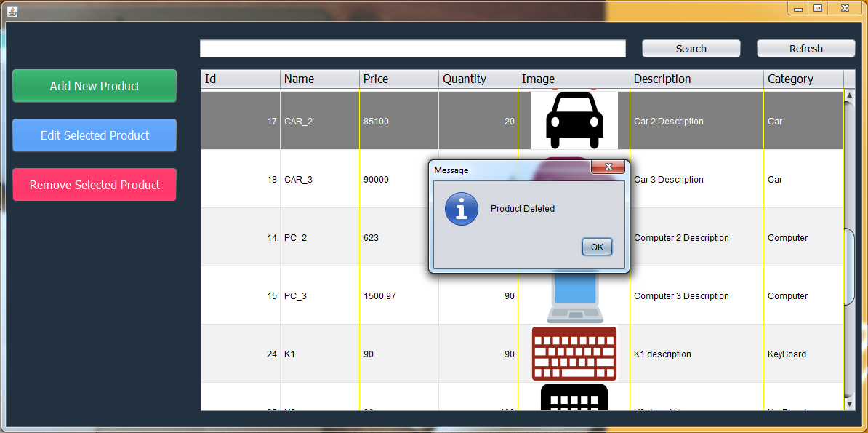Viewport: 868px width, 433px height.
Task: Click Remove Selected Product
Action: click(x=94, y=184)
